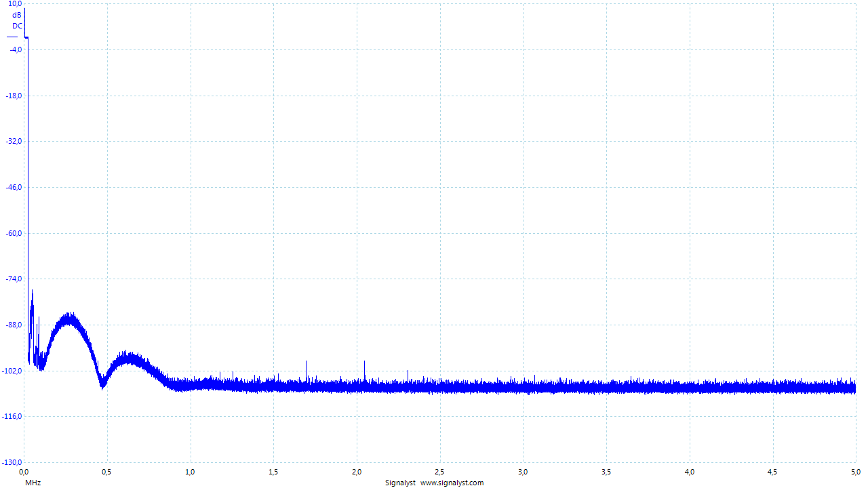Image resolution: width=868 pixels, height=488 pixels.
Task: Click the dB unit label
Action: [x=17, y=15]
